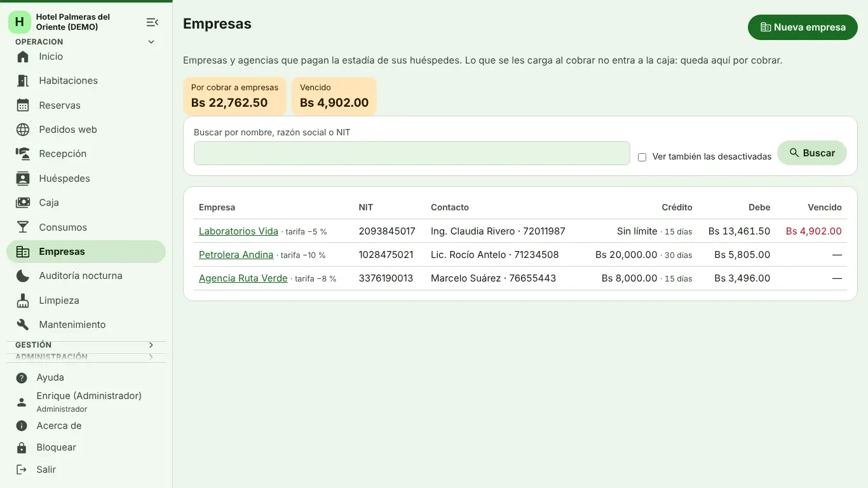
Task: Click the Reservas calendar icon
Action: coord(23,105)
